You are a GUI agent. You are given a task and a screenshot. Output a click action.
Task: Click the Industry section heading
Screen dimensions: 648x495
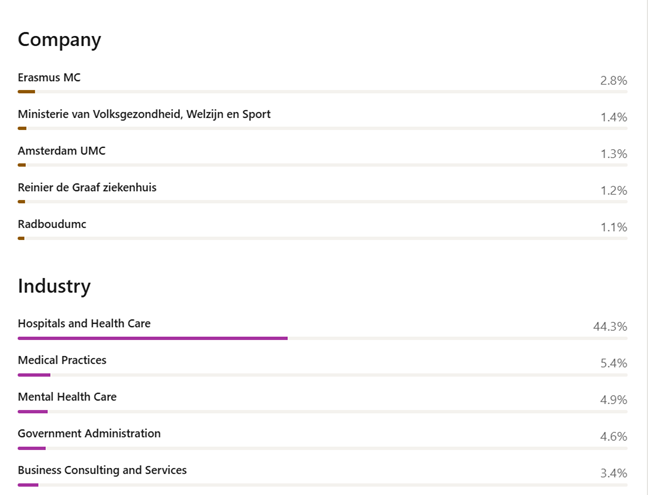54,286
